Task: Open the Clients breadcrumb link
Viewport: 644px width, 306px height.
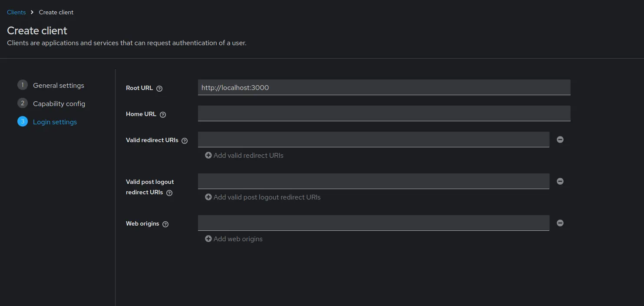Action: point(17,12)
